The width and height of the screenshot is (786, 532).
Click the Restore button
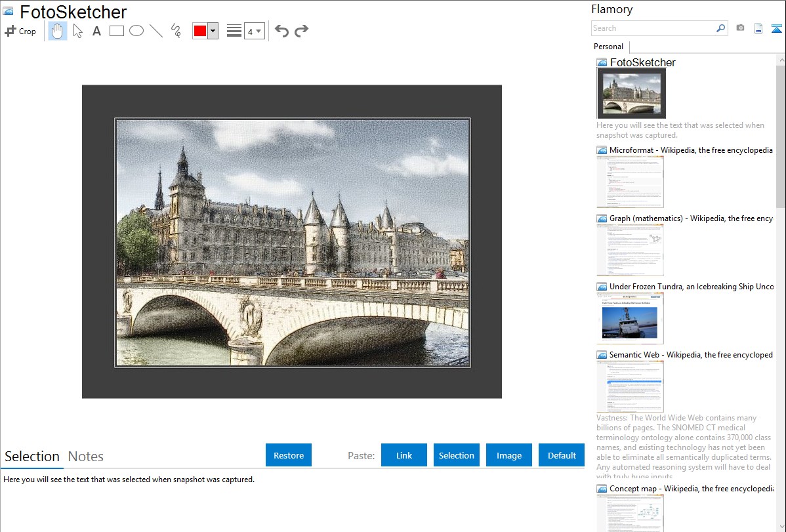(289, 455)
